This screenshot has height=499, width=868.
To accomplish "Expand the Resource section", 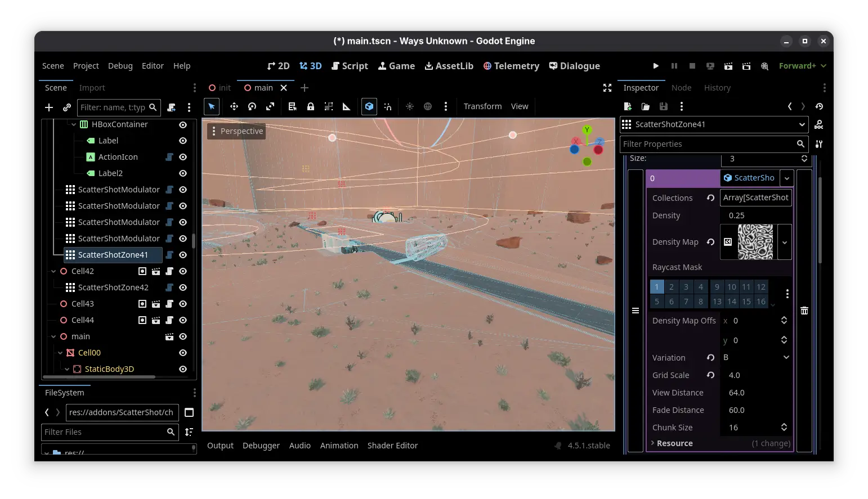I will (x=674, y=443).
